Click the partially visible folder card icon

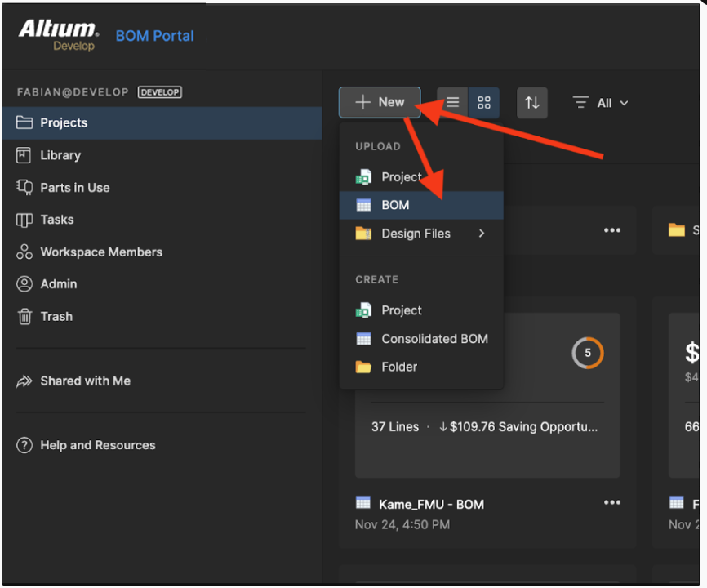coord(676,230)
